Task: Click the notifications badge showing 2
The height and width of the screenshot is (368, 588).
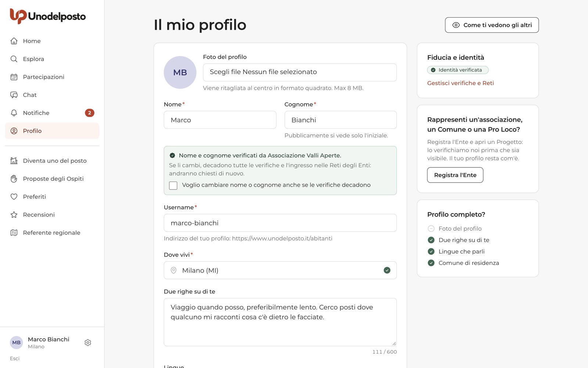Action: tap(90, 113)
